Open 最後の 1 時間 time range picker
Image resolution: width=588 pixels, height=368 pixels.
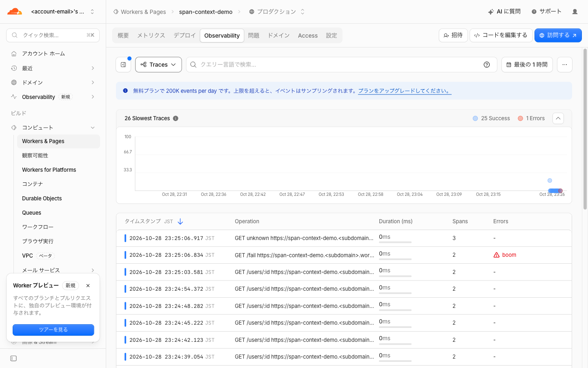(527, 65)
